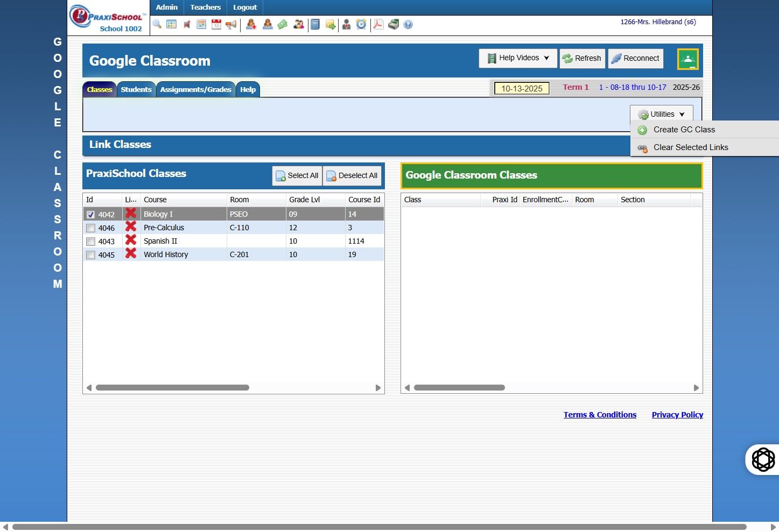Open the Assignments/Grades tab
779x532 pixels.
(195, 89)
